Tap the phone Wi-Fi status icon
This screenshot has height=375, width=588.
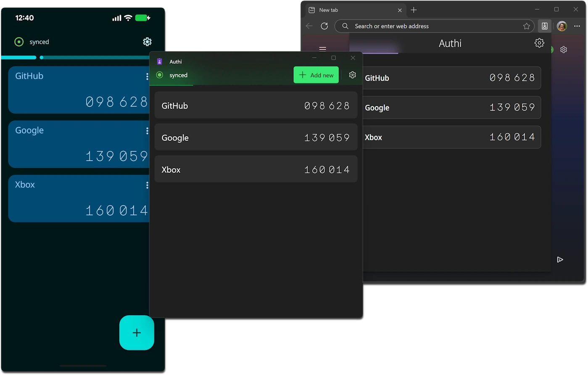128,18
